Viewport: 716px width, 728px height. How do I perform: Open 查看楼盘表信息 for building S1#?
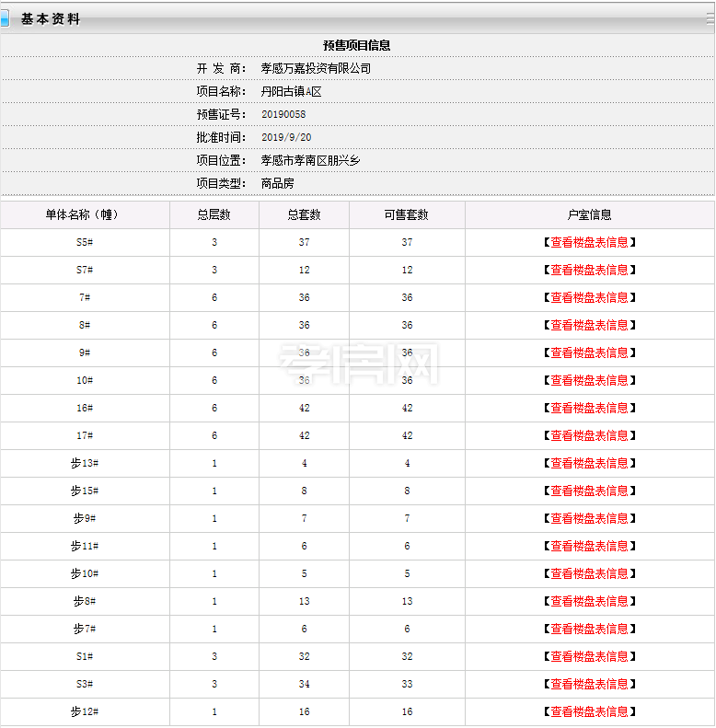[x=589, y=656]
